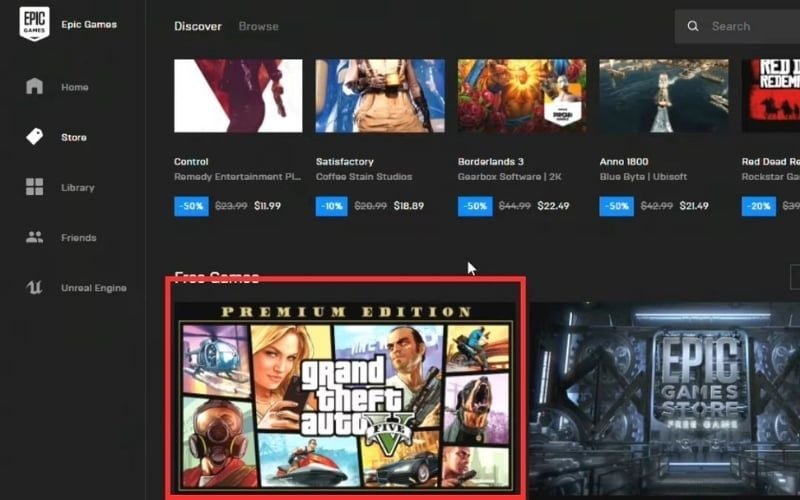800x500 pixels.
Task: Click the Home house icon
Action: coord(34,86)
